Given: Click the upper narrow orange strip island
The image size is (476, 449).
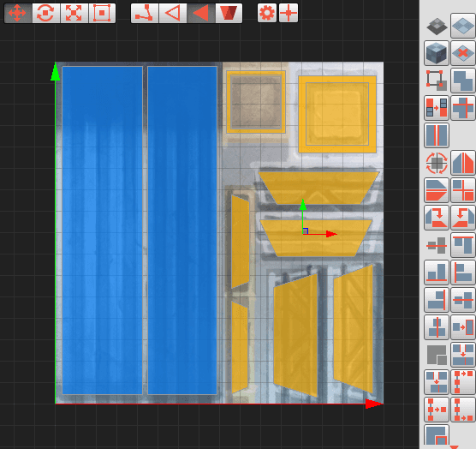Looking at the screenshot, I should pyautogui.click(x=240, y=242).
